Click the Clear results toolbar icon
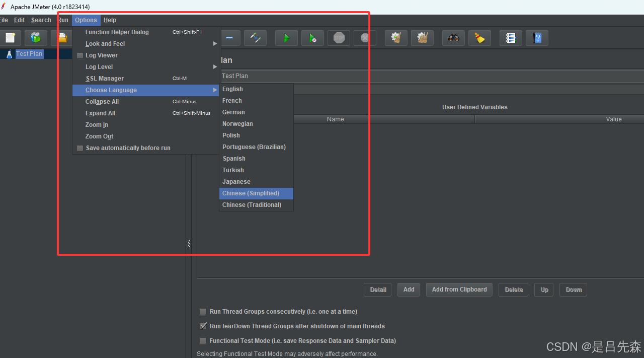This screenshot has width=644, height=358. tap(396, 38)
